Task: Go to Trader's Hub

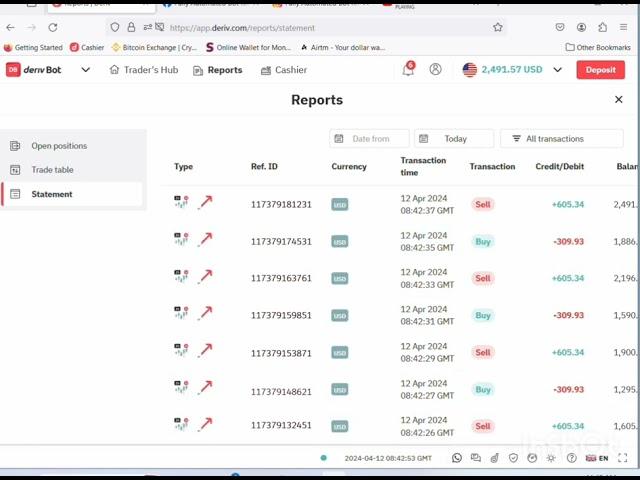Action: click(143, 70)
